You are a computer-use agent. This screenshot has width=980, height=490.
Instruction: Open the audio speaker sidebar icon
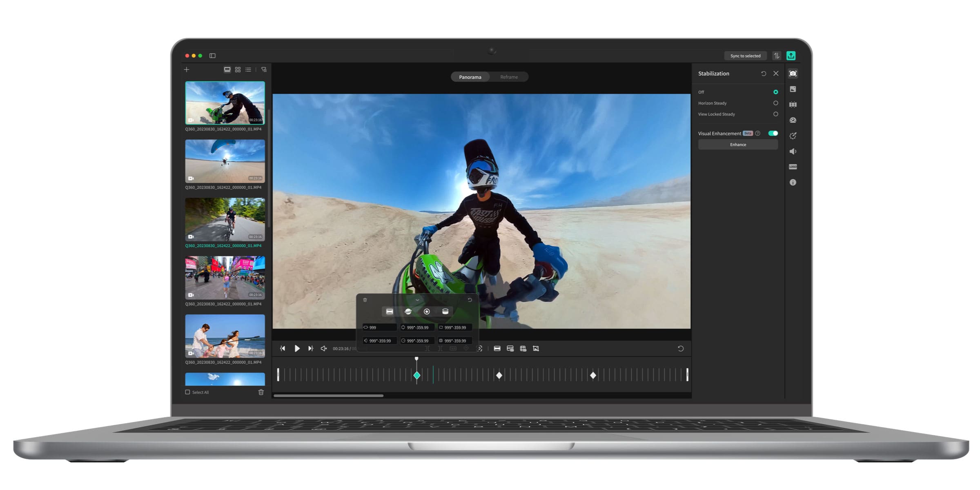point(793,151)
